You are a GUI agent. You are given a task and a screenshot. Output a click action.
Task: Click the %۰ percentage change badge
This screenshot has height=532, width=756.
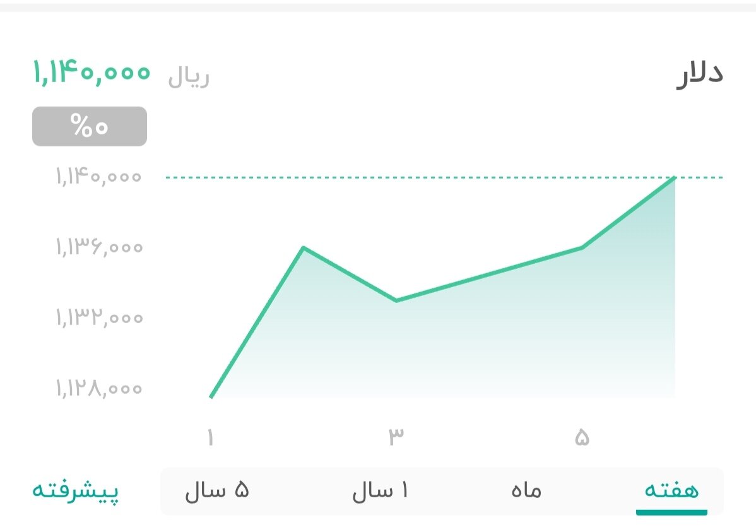(x=89, y=126)
